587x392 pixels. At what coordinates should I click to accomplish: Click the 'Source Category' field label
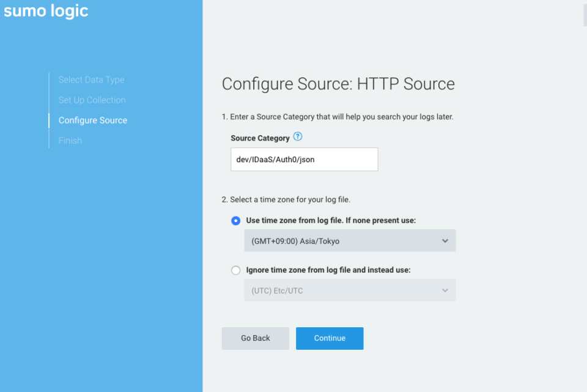260,138
